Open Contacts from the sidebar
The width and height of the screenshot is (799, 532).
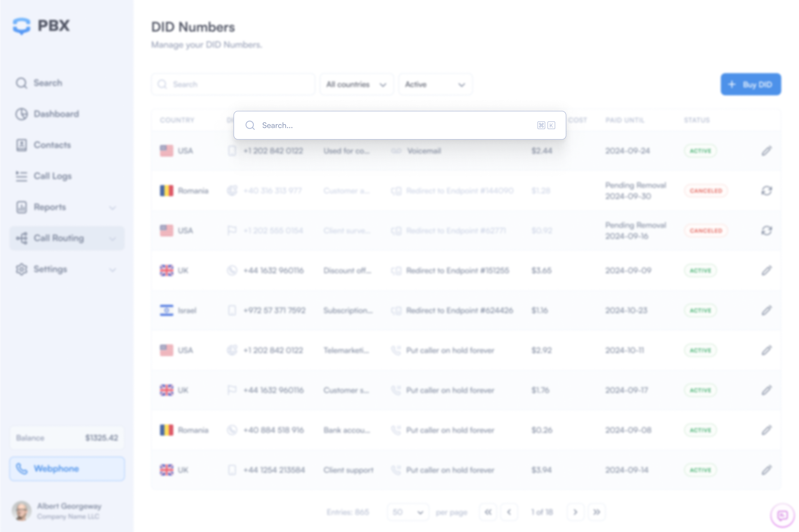[52, 145]
